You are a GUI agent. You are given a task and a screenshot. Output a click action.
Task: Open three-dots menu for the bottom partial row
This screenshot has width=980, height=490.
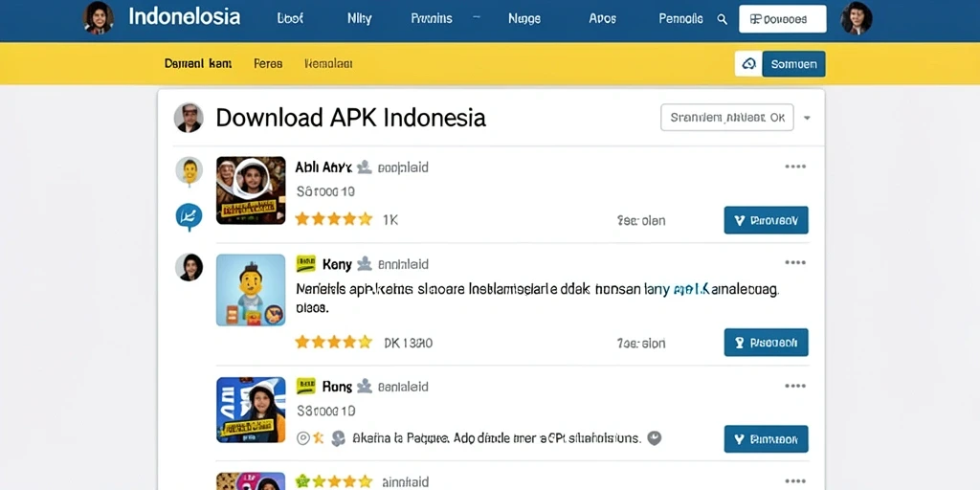pyautogui.click(x=795, y=481)
